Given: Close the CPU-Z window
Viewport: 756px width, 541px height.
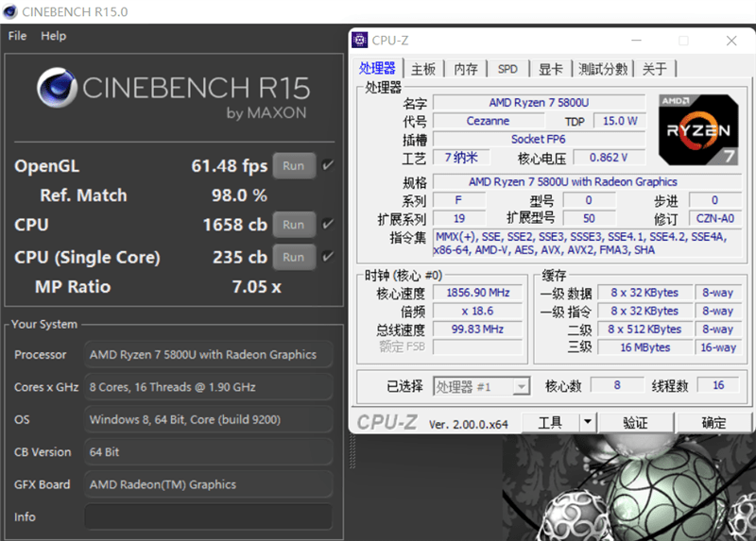Looking at the screenshot, I should pos(730,41).
